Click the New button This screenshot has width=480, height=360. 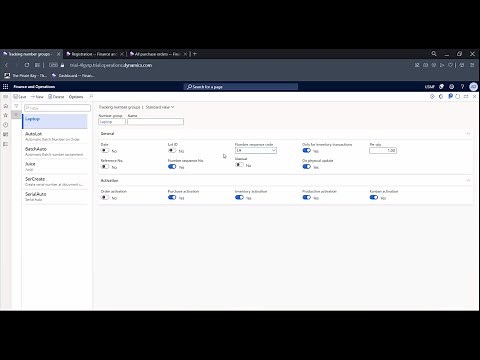click(37, 97)
